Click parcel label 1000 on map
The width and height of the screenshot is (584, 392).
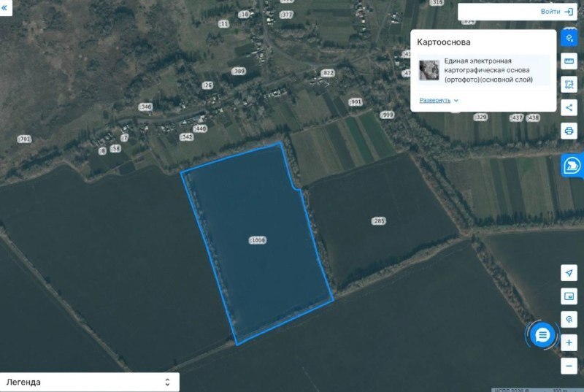[x=258, y=240]
